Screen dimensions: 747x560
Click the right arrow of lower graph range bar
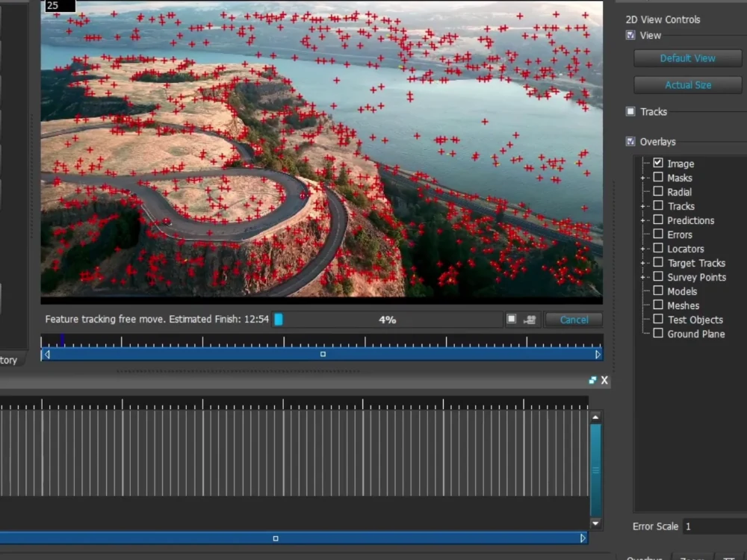click(583, 538)
